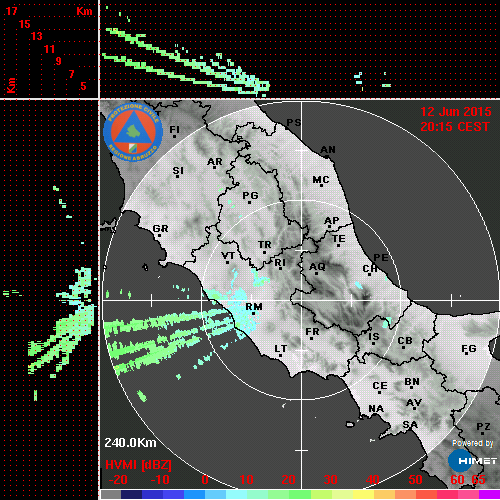Click the dark navy swatch in the dBZ scale

(x=131, y=494)
